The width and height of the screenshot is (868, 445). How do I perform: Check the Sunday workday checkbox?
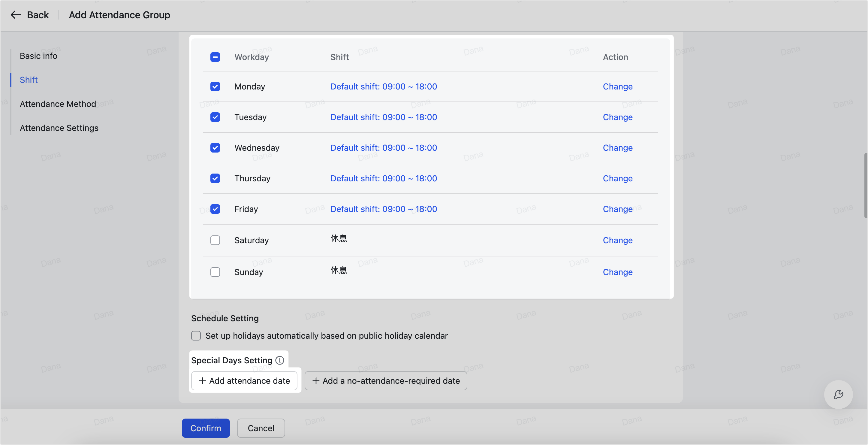(215, 272)
